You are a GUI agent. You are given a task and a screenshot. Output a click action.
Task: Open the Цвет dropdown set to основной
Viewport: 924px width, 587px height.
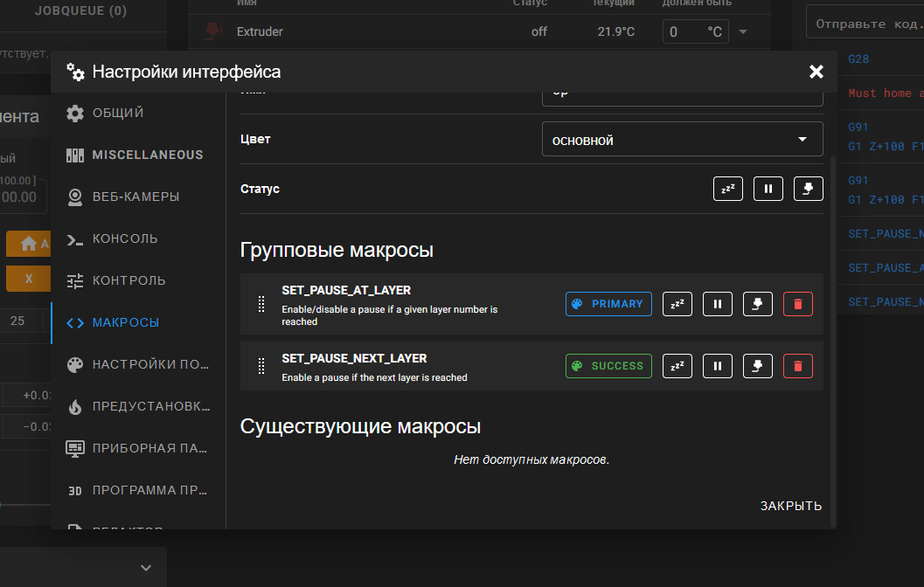click(682, 140)
